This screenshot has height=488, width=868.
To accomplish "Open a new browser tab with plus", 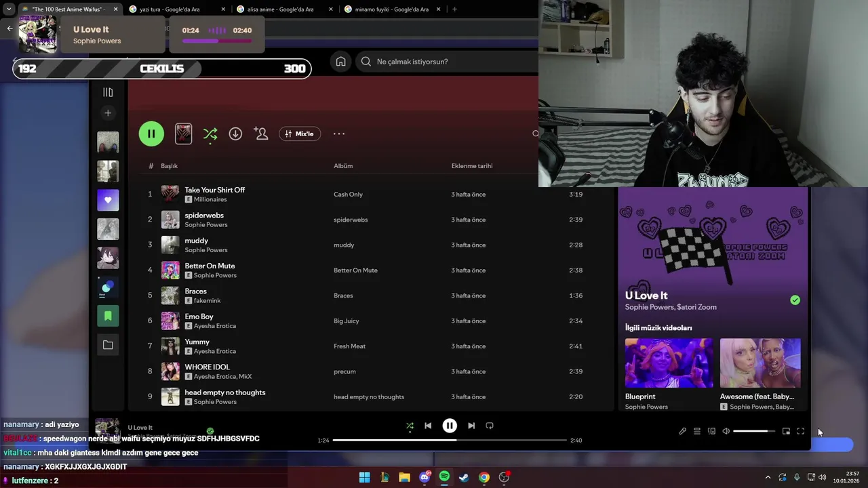I will (454, 9).
